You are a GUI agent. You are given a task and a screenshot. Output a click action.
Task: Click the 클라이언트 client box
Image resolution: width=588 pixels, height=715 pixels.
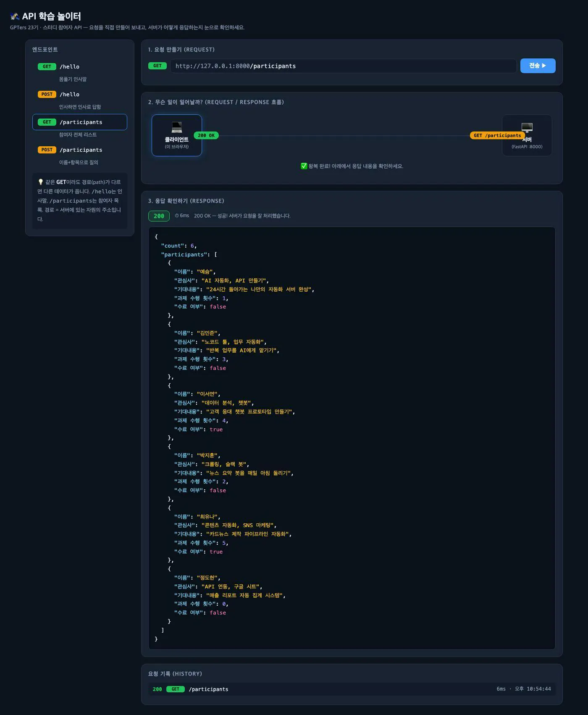[x=177, y=135]
